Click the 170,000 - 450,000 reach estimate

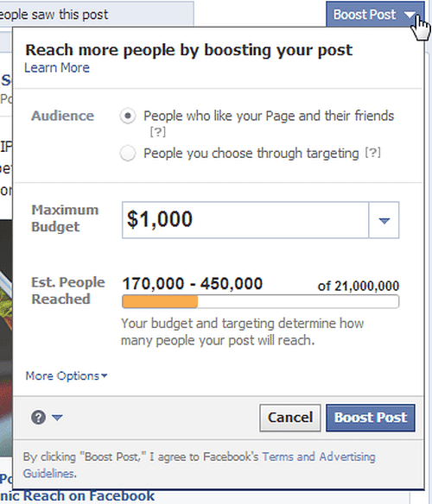tap(193, 284)
